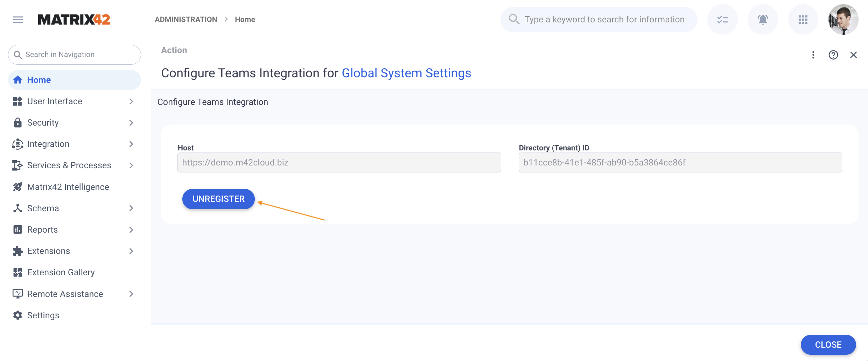Open the help question mark icon

click(x=833, y=55)
